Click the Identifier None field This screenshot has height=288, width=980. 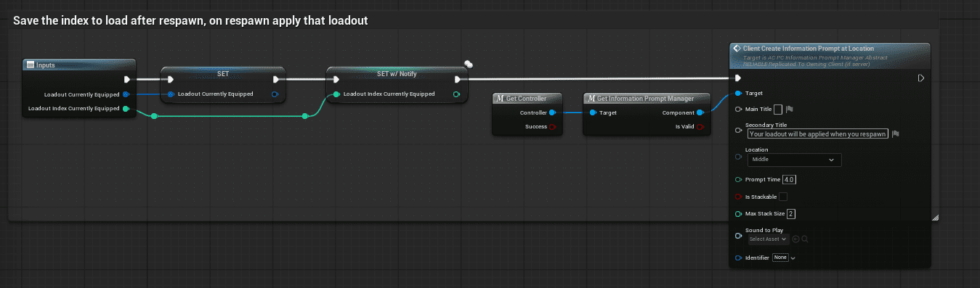(x=780, y=258)
